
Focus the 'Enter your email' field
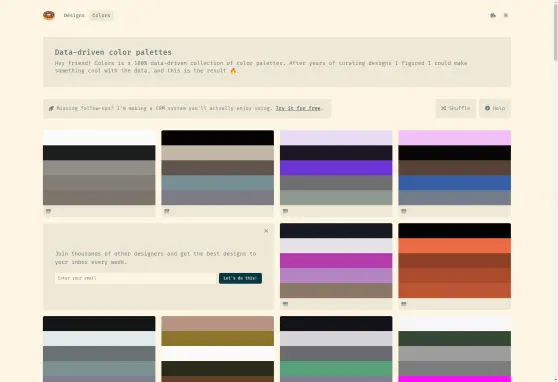[x=136, y=278]
